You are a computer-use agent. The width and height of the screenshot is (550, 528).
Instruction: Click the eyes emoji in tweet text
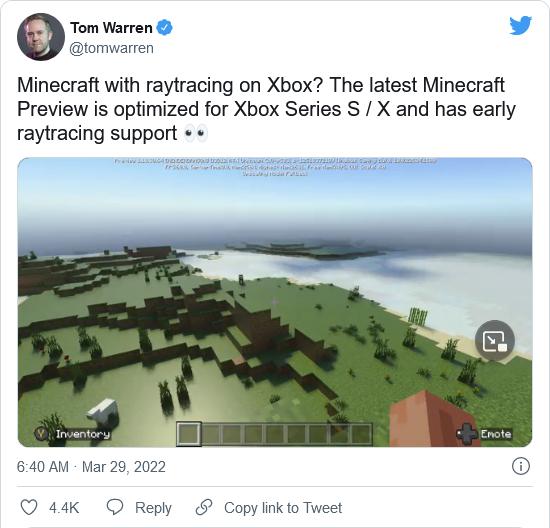[196, 133]
